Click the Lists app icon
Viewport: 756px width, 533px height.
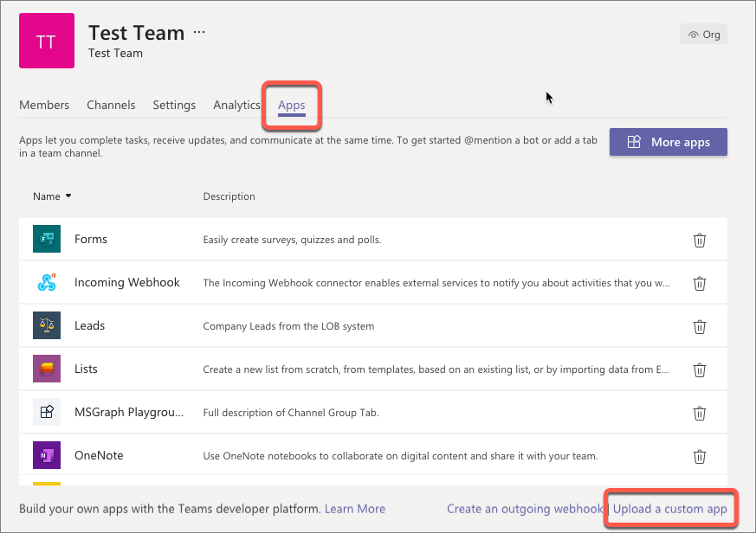click(47, 369)
